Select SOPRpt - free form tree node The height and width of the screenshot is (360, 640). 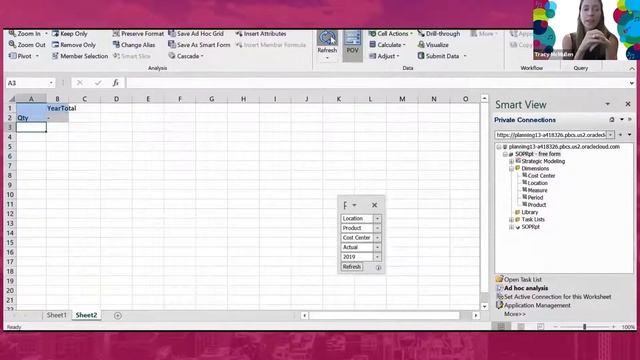538,154
